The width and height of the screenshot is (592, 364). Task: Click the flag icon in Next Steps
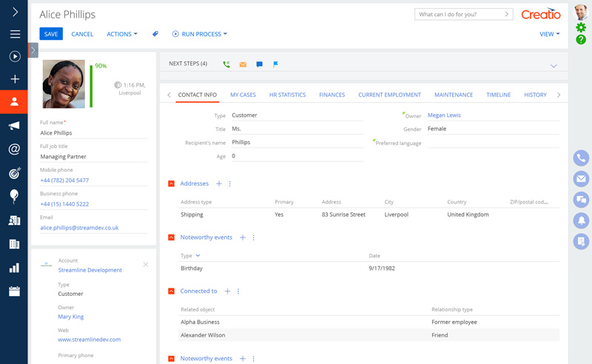(x=276, y=64)
